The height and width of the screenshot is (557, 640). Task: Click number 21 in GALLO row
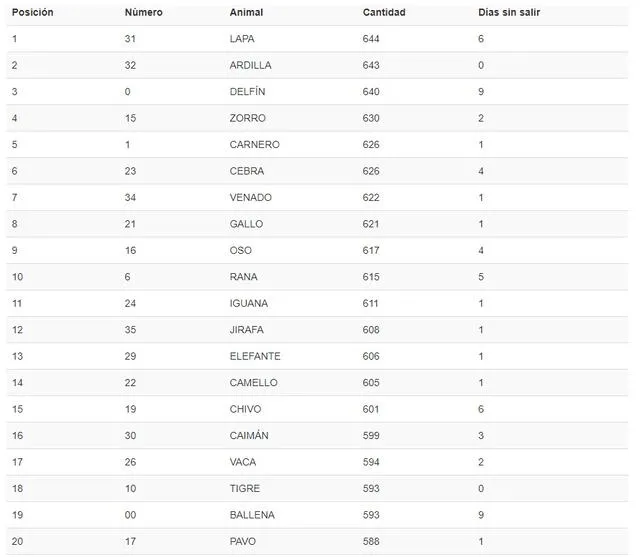tap(130, 224)
